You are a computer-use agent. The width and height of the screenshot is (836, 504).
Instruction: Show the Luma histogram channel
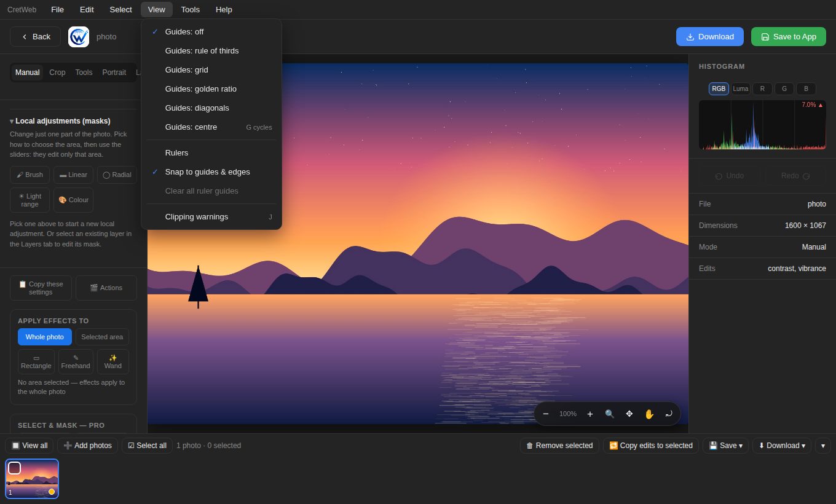(x=740, y=89)
